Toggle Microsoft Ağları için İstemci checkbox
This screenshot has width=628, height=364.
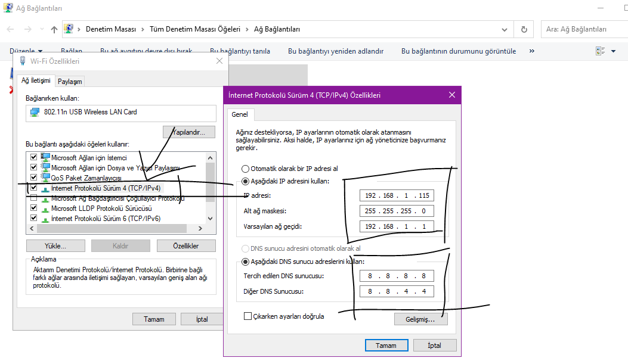coord(33,157)
